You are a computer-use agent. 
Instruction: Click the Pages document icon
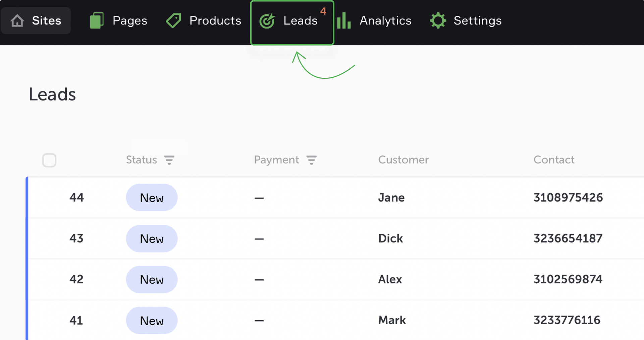97,21
